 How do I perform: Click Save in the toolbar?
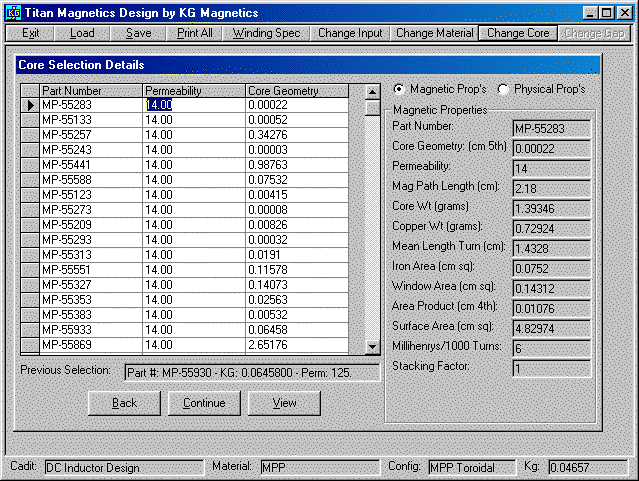point(139,33)
